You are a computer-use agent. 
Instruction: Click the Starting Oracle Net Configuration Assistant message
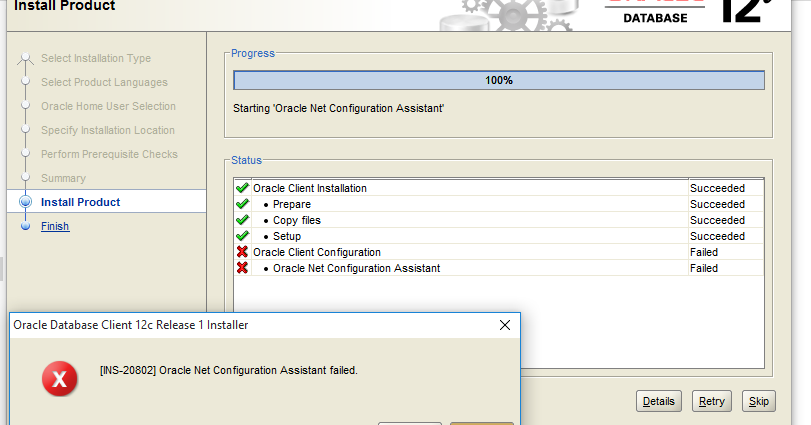point(338,108)
